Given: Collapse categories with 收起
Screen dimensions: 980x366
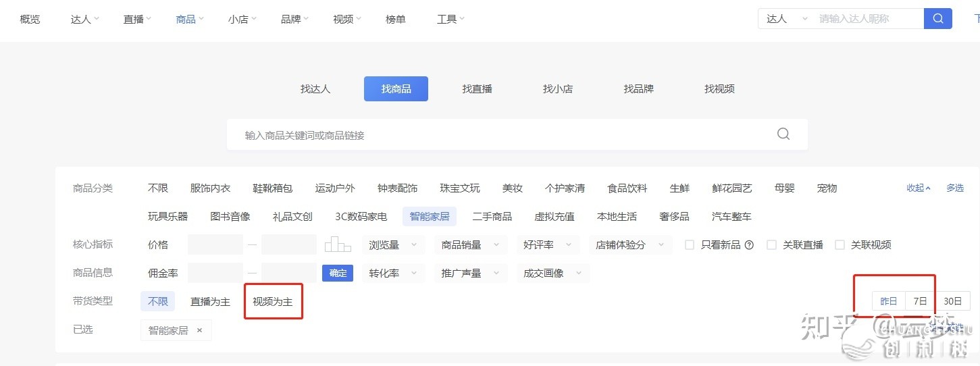Looking at the screenshot, I should (919, 188).
